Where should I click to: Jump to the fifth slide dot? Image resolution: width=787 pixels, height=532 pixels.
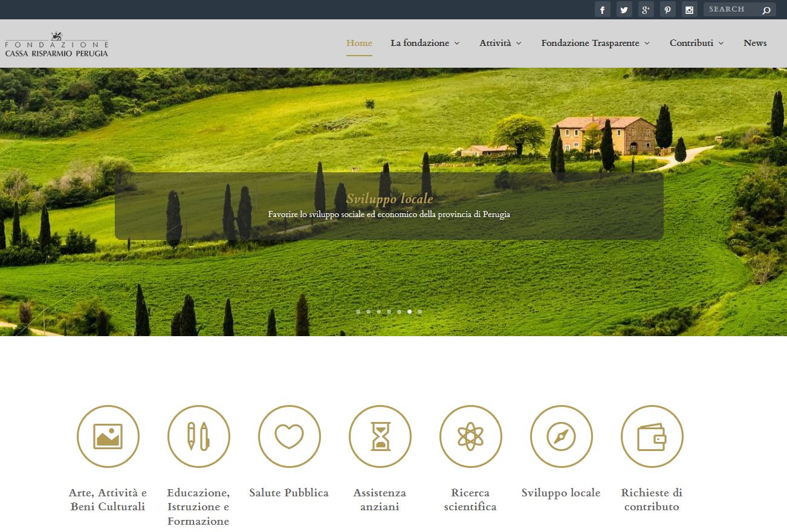pyautogui.click(x=399, y=312)
